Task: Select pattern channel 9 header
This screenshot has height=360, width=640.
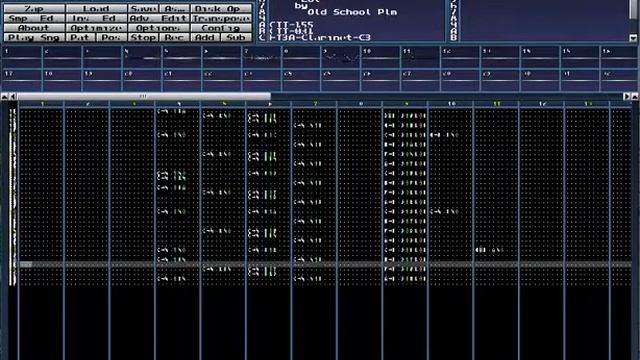Action: click(x=405, y=104)
